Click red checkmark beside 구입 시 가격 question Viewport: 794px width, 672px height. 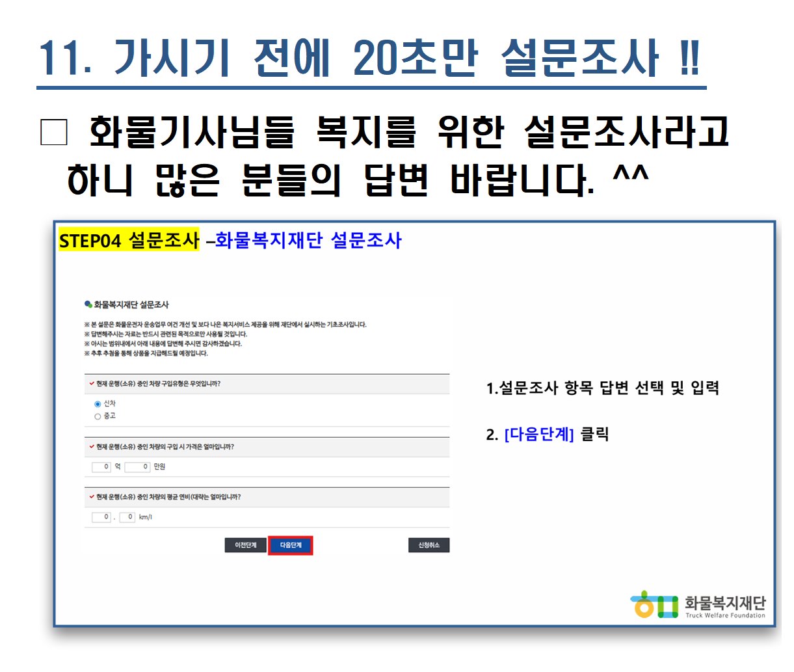pyautogui.click(x=92, y=447)
